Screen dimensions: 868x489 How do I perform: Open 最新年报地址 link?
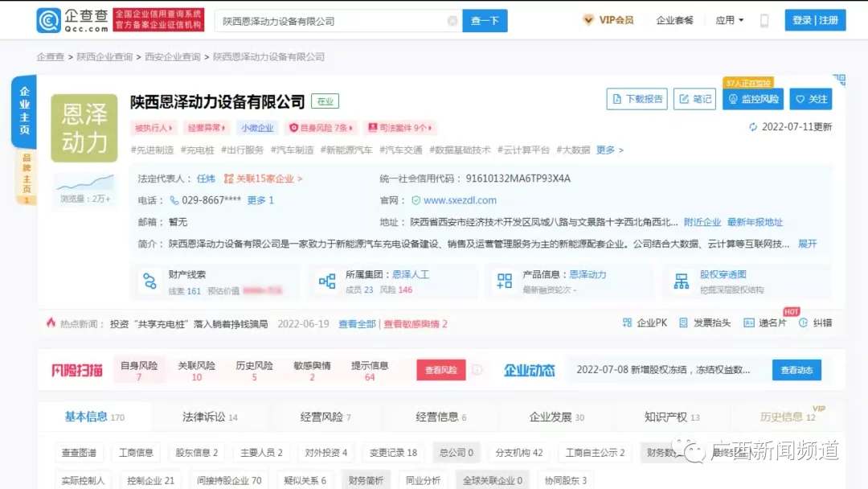pyautogui.click(x=755, y=222)
